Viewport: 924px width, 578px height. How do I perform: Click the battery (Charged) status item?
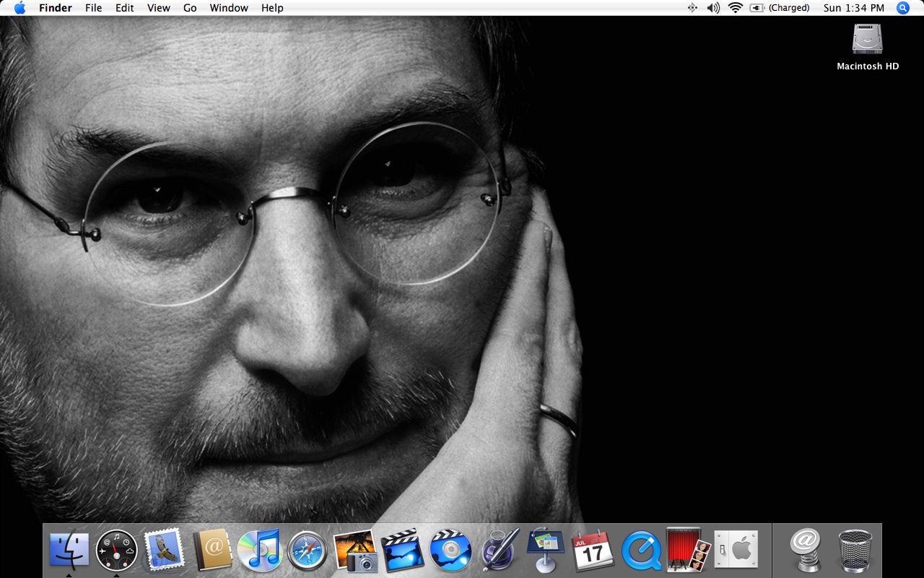(780, 8)
